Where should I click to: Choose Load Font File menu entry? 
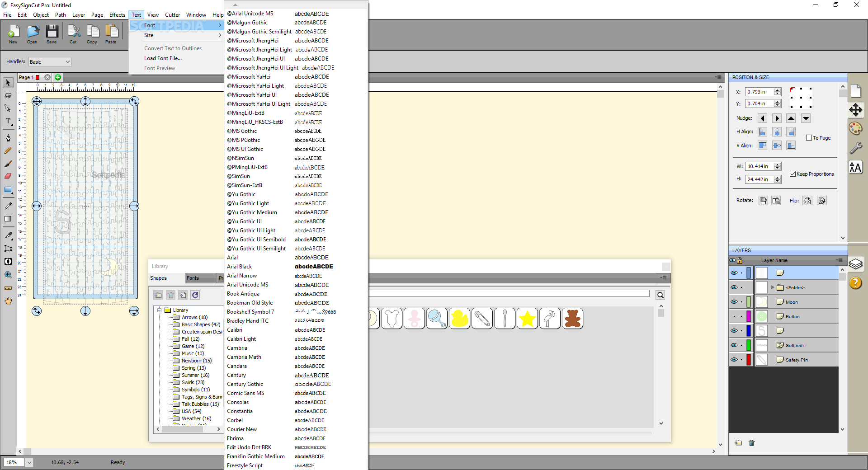[163, 58]
